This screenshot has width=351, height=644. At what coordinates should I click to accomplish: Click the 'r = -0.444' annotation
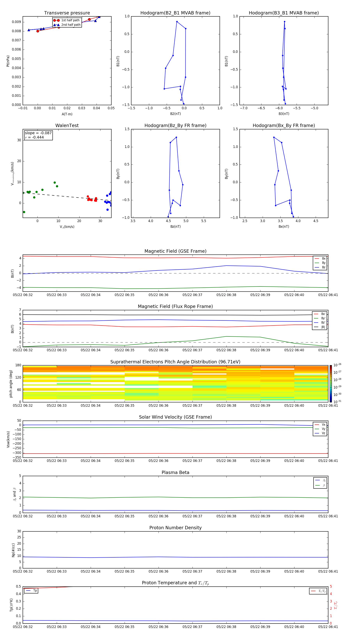click(x=35, y=137)
